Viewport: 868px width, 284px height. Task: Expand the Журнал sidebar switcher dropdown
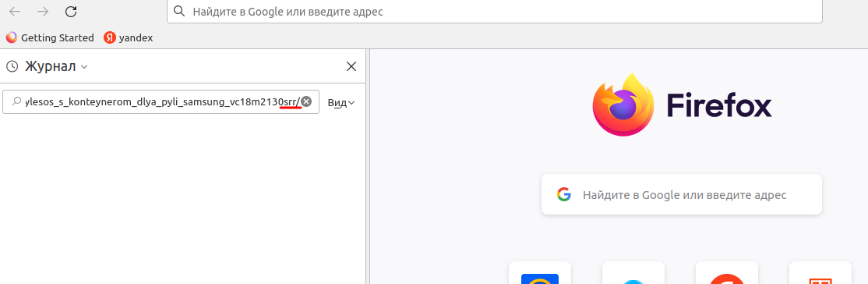[x=55, y=67]
